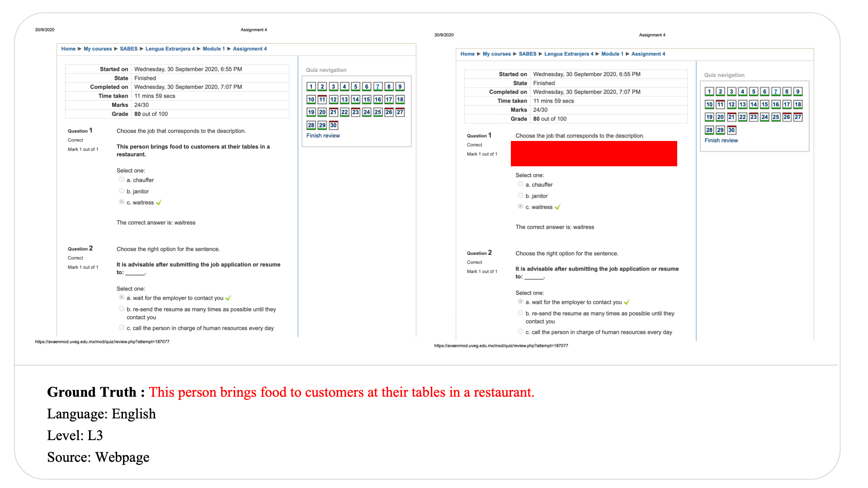Go to 'Module 1' in right breadcrumb
Viewport: 868px width, 488px height.
pyautogui.click(x=612, y=54)
